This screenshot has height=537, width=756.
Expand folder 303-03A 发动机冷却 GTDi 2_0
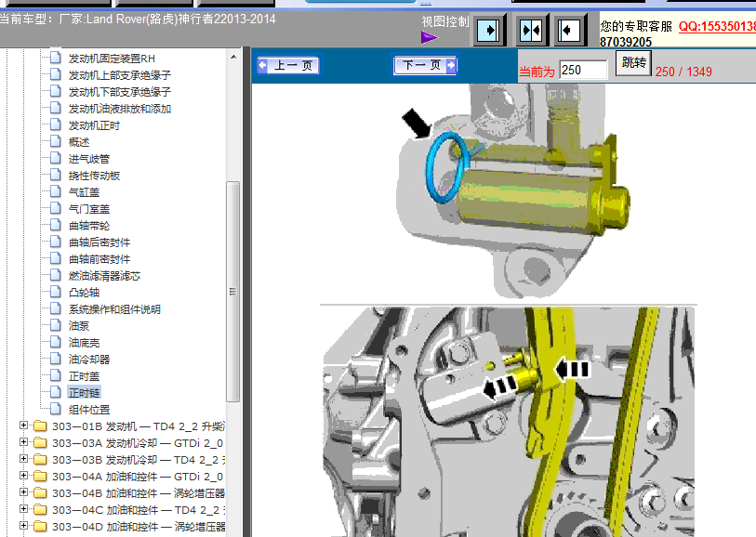pos(23,442)
